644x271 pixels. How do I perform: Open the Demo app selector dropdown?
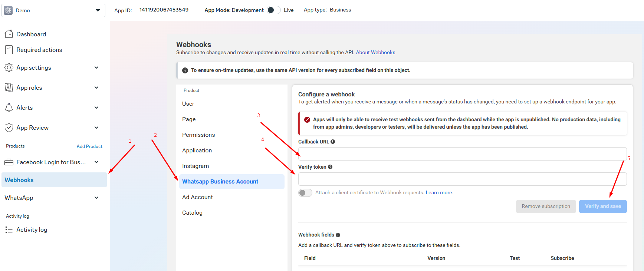pyautogui.click(x=54, y=10)
